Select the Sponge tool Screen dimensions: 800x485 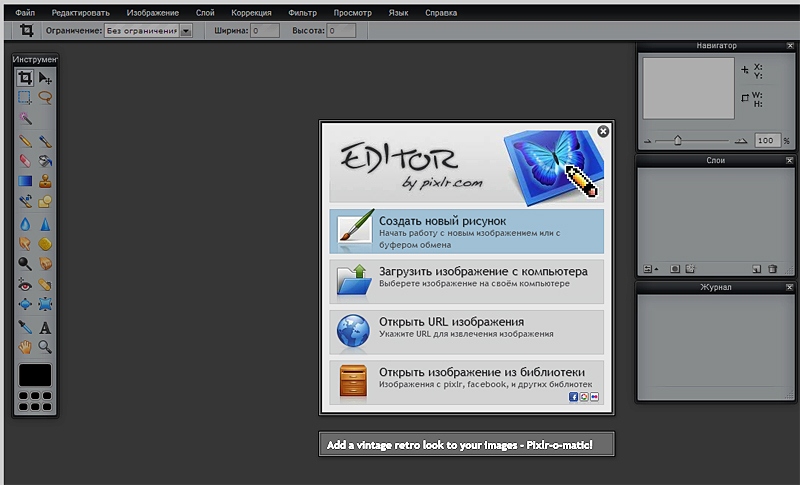(x=45, y=244)
